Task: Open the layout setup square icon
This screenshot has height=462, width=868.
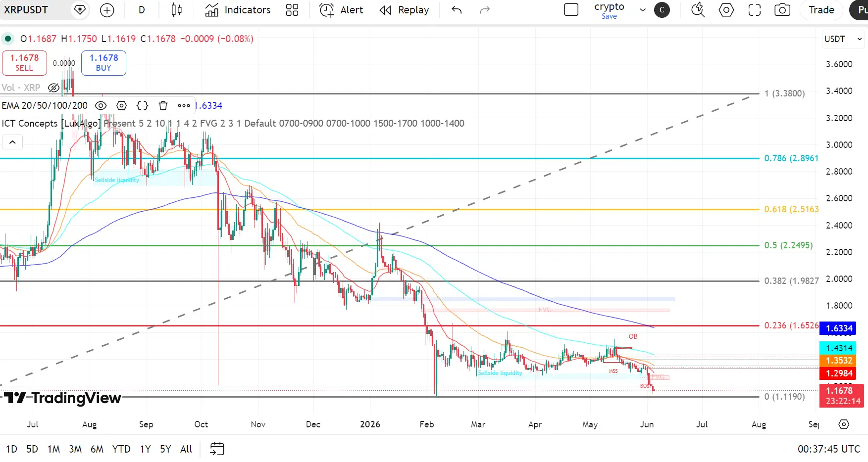Action: (x=571, y=10)
